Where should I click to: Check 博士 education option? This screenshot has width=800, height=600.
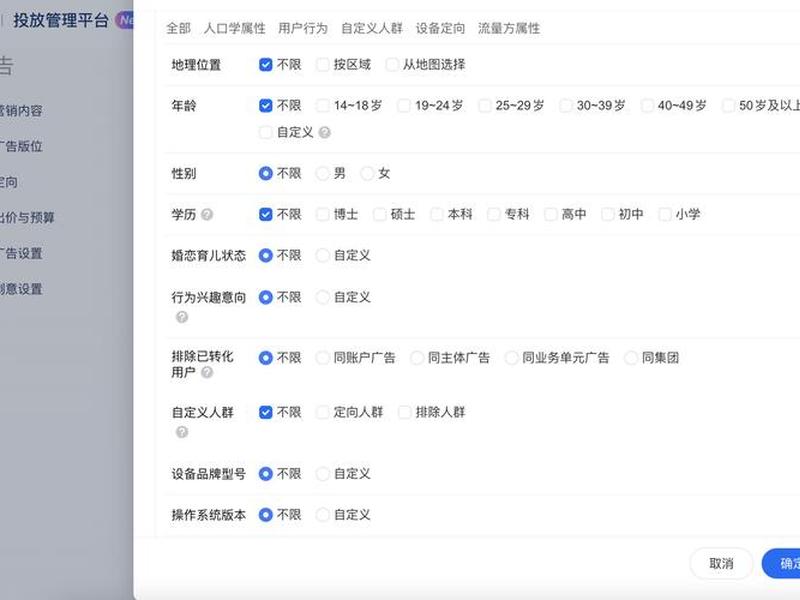[x=322, y=214]
